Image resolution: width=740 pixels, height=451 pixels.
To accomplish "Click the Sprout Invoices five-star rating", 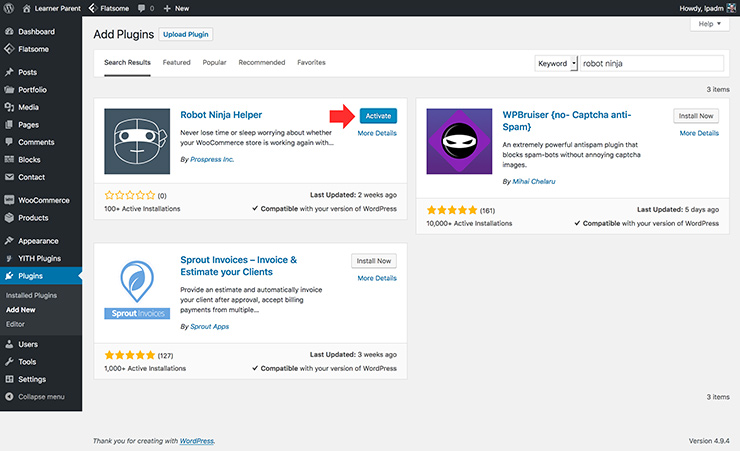I will [x=130, y=355].
